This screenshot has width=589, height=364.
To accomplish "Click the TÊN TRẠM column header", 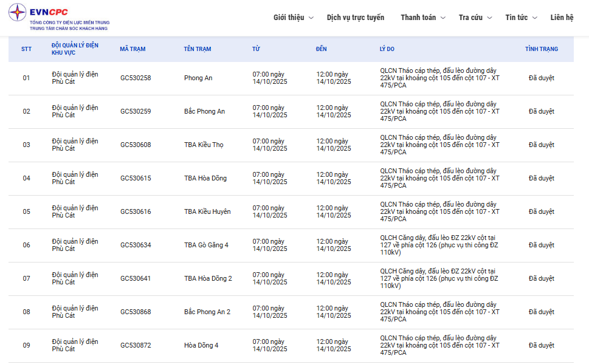I will pos(198,49).
